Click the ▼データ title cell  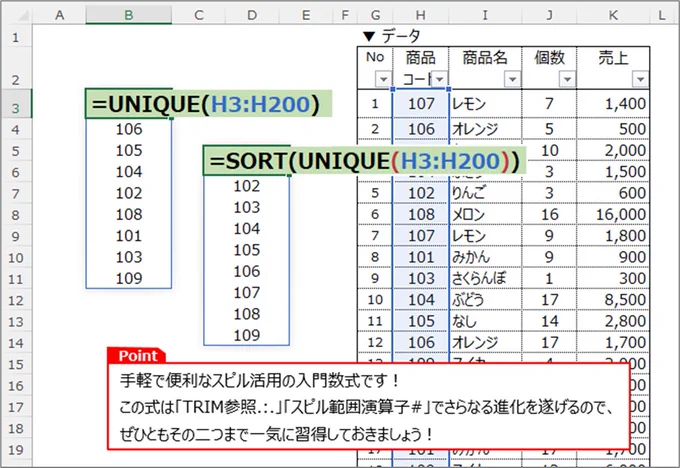tap(392, 36)
